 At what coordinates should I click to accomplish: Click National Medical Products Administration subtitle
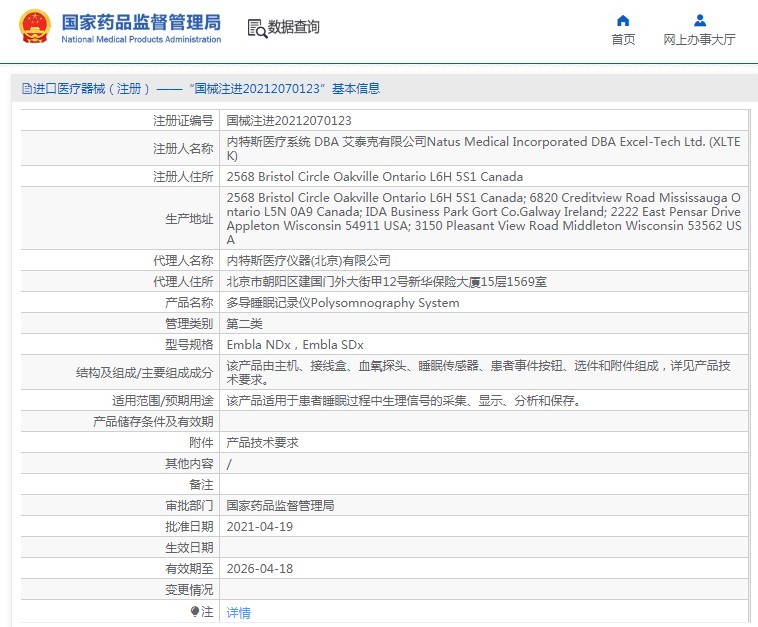pyautogui.click(x=141, y=40)
